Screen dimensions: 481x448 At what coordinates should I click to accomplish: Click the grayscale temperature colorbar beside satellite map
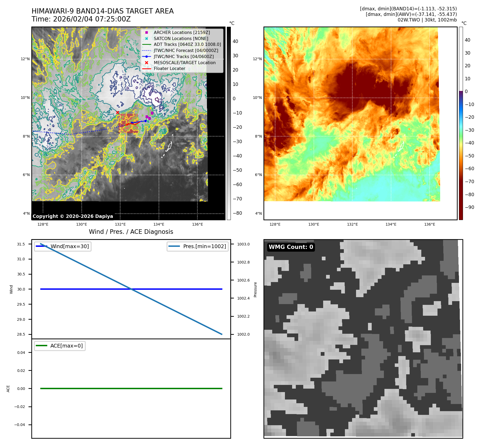pos(229,123)
